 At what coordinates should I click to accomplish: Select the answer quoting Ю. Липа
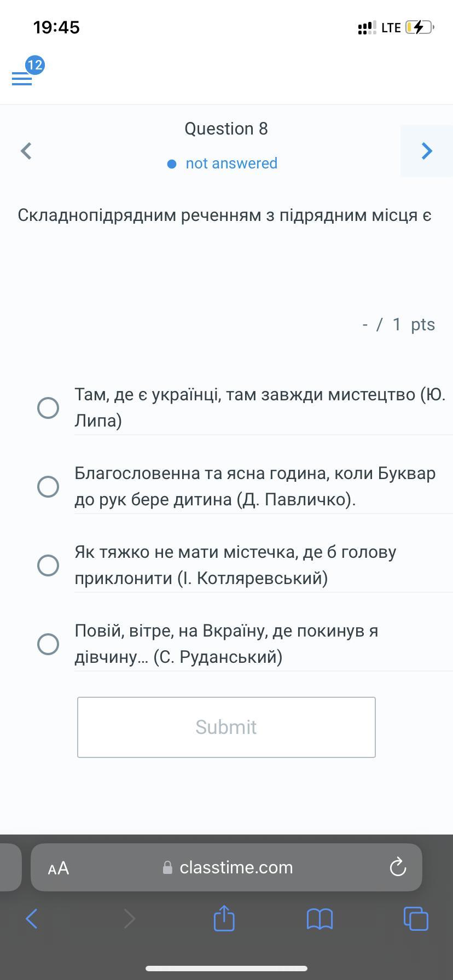[x=48, y=407]
